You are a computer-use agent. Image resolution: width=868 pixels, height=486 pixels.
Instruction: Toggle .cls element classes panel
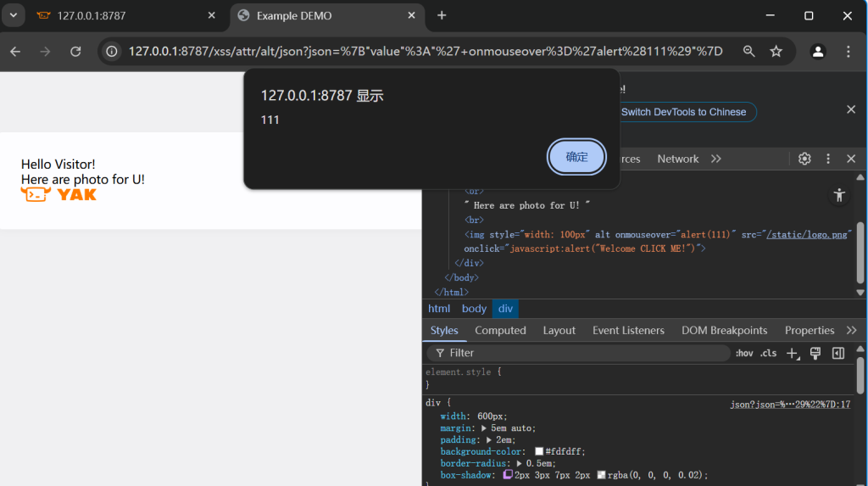(768, 353)
